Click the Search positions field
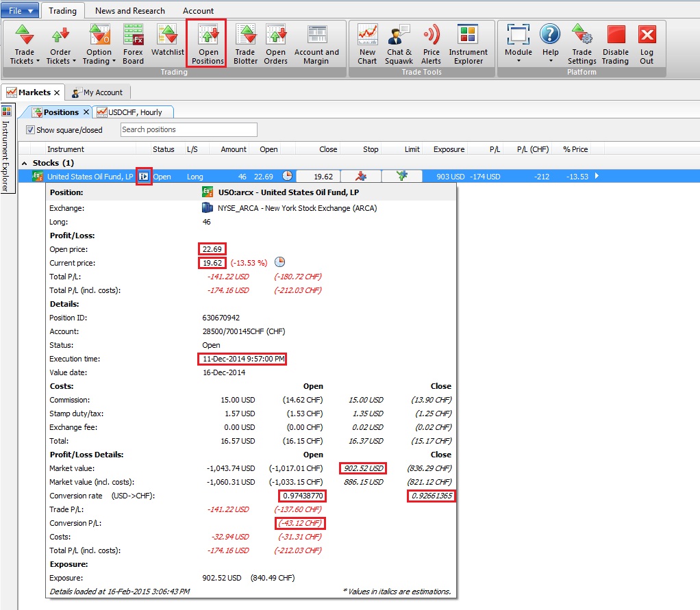This screenshot has width=700, height=610. 189,130
